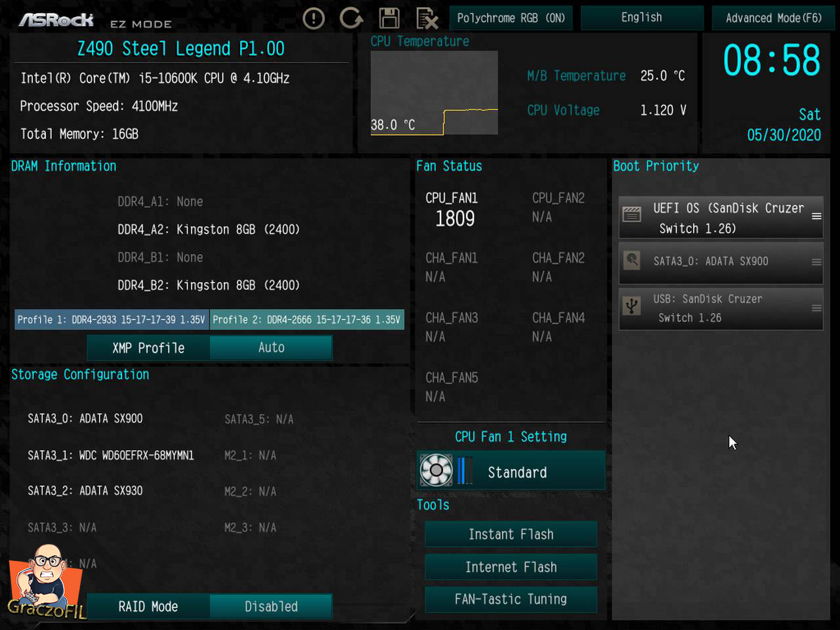Switch CPU Fan 1 Setting from Standard
840x630 pixels.
(x=517, y=472)
